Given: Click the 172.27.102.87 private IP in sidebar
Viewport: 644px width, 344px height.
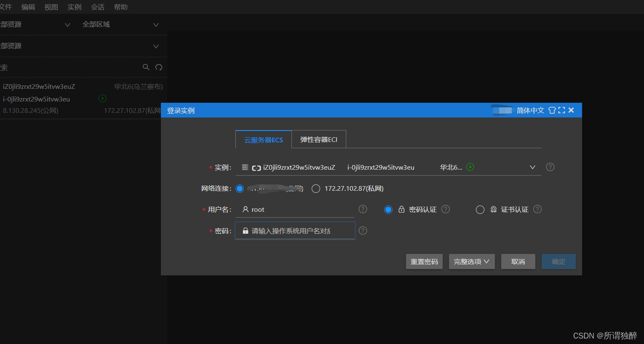Looking at the screenshot, I should [x=132, y=111].
